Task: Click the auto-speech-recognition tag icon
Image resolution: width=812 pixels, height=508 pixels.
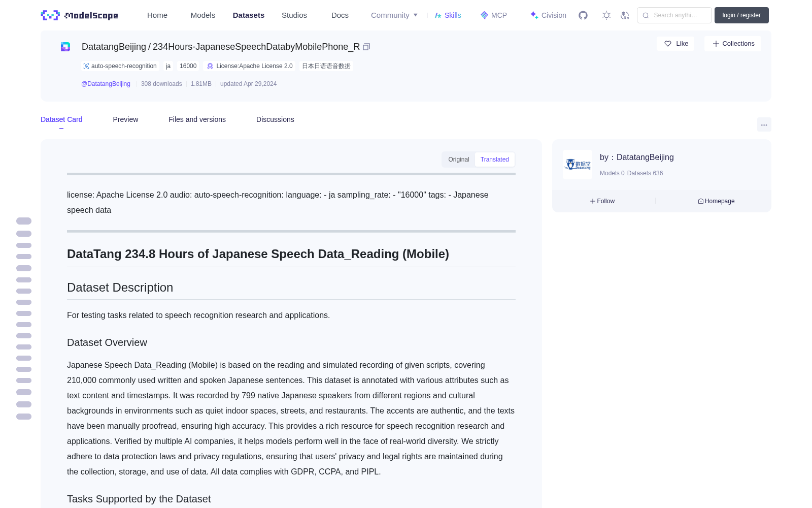Action: (86, 66)
